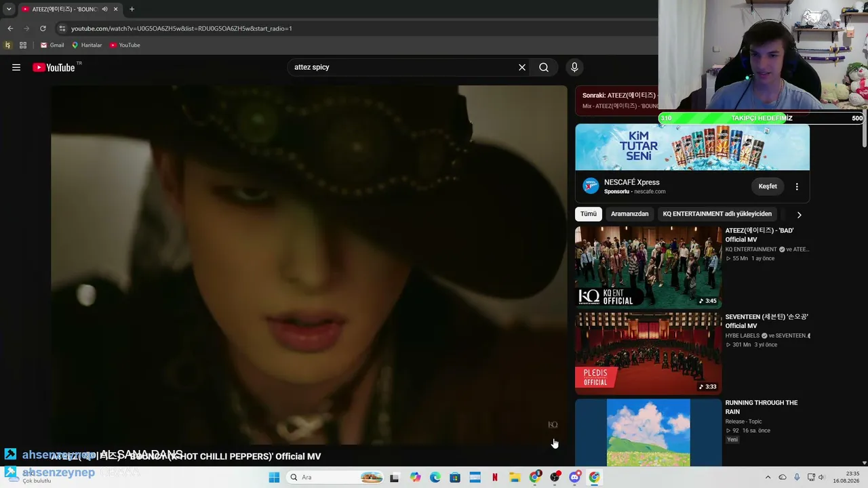
Task: Start voice search with the microphone
Action: (x=574, y=67)
